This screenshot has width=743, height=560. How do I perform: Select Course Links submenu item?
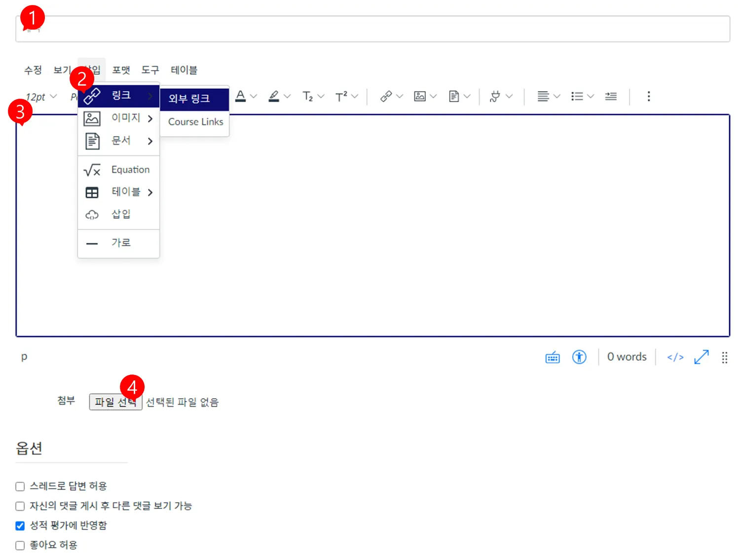click(x=195, y=122)
